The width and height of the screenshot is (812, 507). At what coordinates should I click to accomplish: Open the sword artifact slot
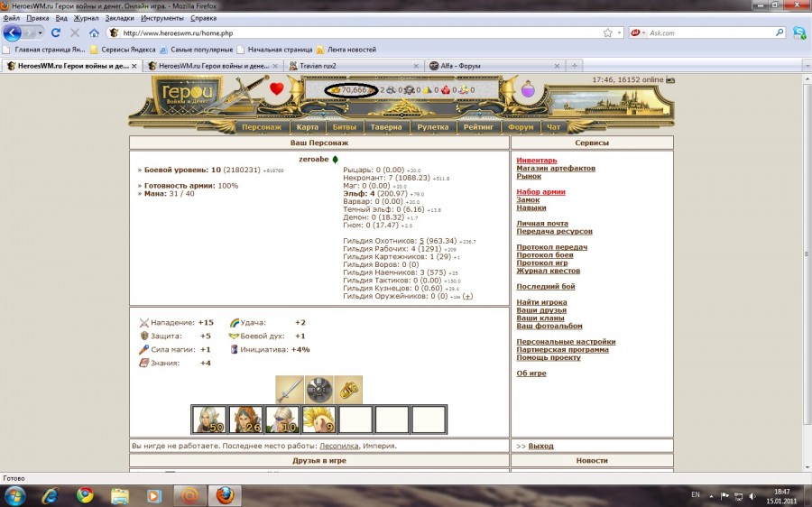click(290, 390)
